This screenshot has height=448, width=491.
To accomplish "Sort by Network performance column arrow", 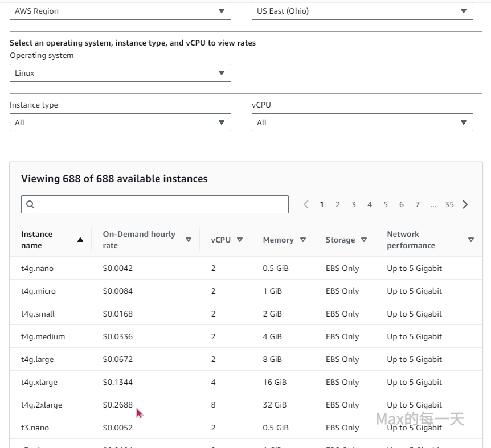I will point(470,240).
